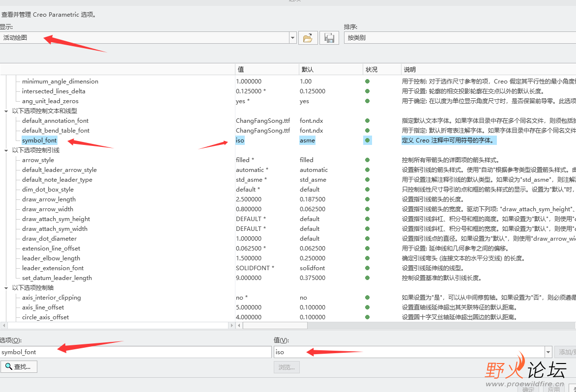
Task: Select the extension_line_offset option
Action: (x=51, y=249)
